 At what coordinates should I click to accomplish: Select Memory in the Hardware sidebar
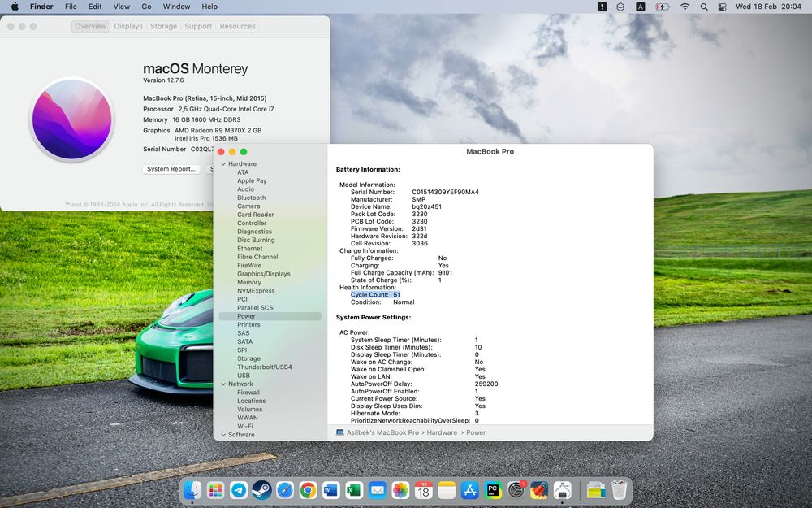pos(249,283)
